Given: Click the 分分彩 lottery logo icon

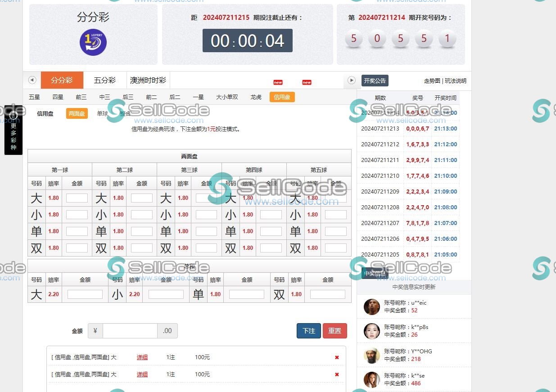Looking at the screenshot, I should tap(93, 42).
